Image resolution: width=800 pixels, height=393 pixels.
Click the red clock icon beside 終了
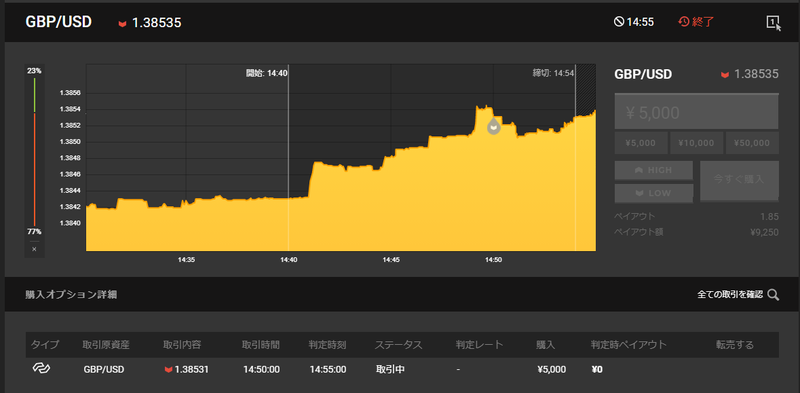[x=683, y=22]
